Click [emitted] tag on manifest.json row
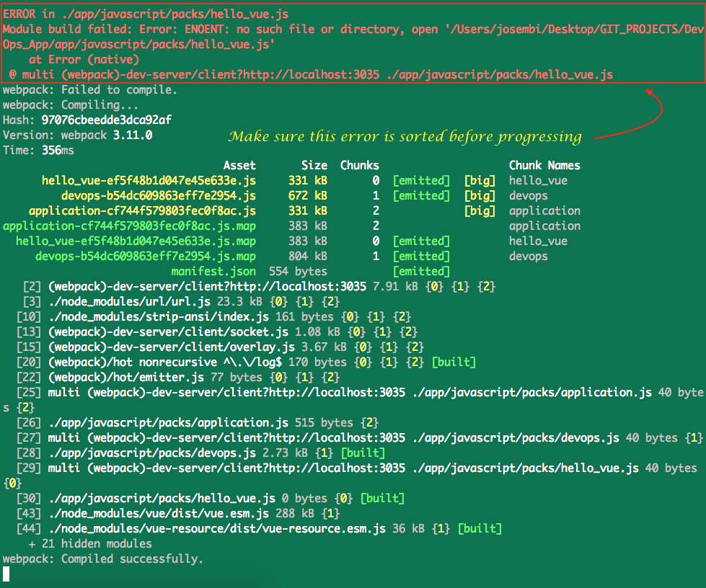Image resolution: width=706 pixels, height=588 pixels. coord(421,271)
